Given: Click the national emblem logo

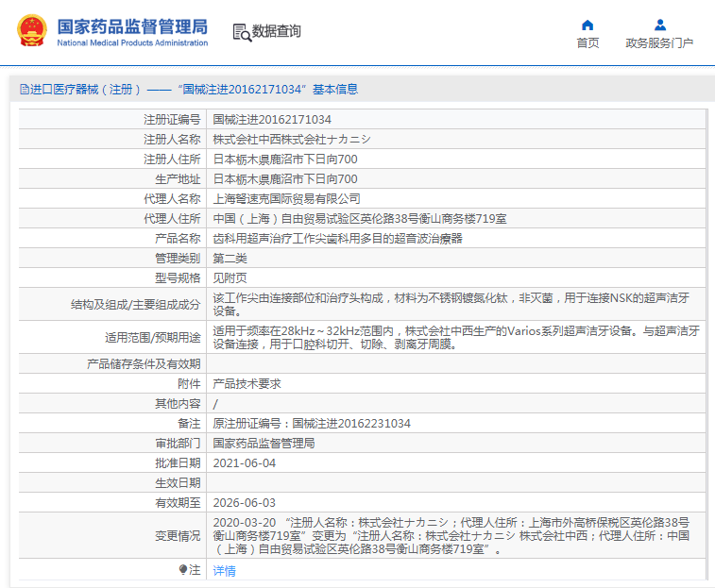Looking at the screenshot, I should pos(32,30).
